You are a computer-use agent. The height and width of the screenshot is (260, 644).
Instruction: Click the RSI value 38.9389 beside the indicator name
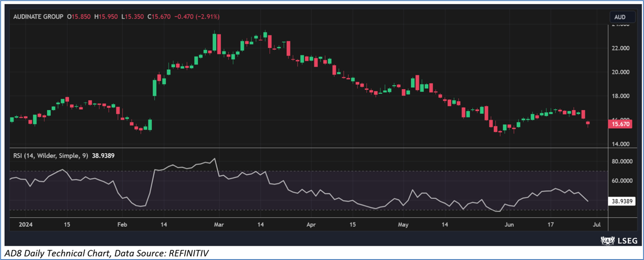pyautogui.click(x=103, y=155)
